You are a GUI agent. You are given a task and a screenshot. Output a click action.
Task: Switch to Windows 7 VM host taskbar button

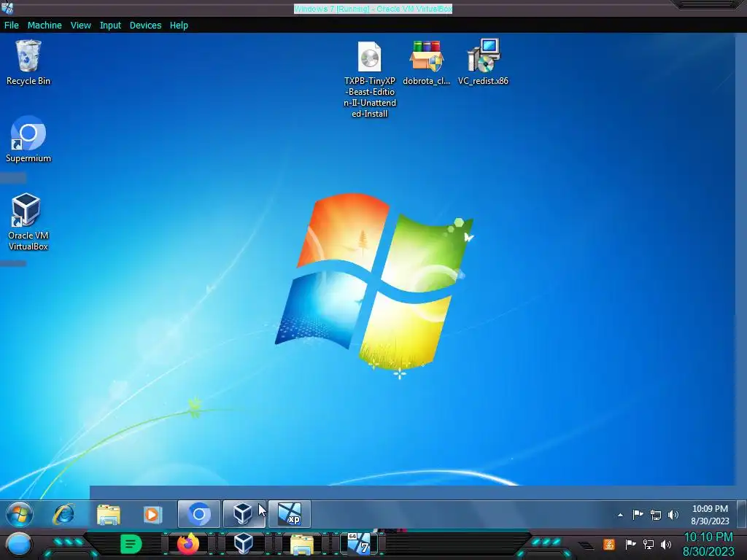[x=359, y=544]
